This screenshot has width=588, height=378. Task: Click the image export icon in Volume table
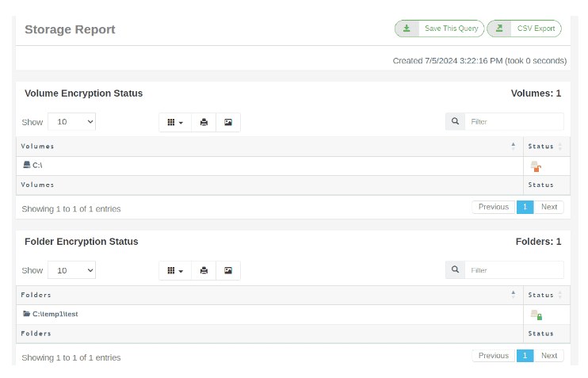point(228,122)
